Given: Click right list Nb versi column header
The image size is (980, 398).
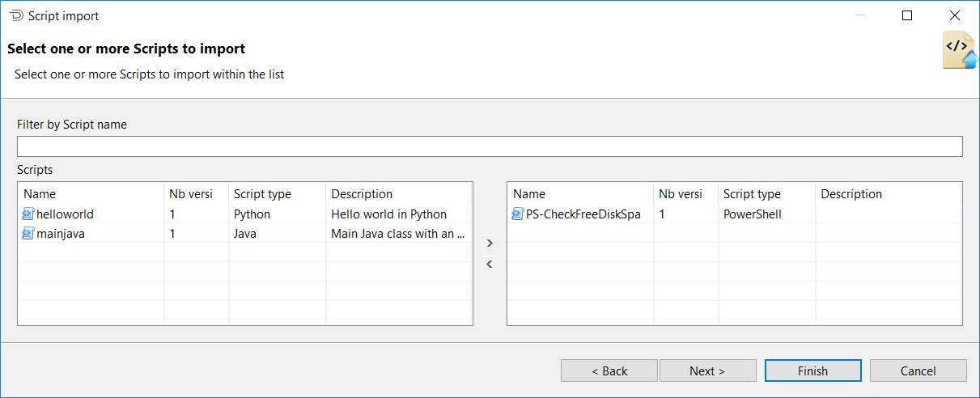Looking at the screenshot, I should 685,194.
